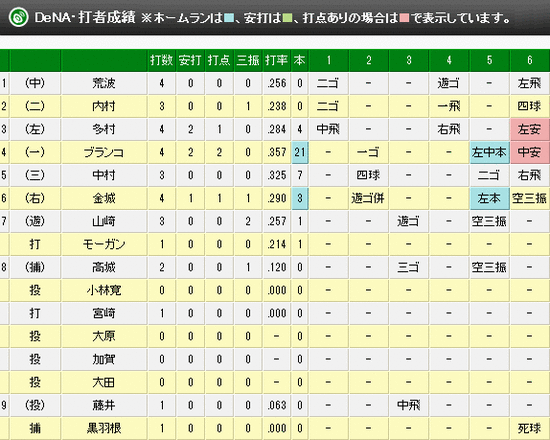Click the 遊ゴ併 result cell
Screen dimensions: 550x440
(368, 198)
